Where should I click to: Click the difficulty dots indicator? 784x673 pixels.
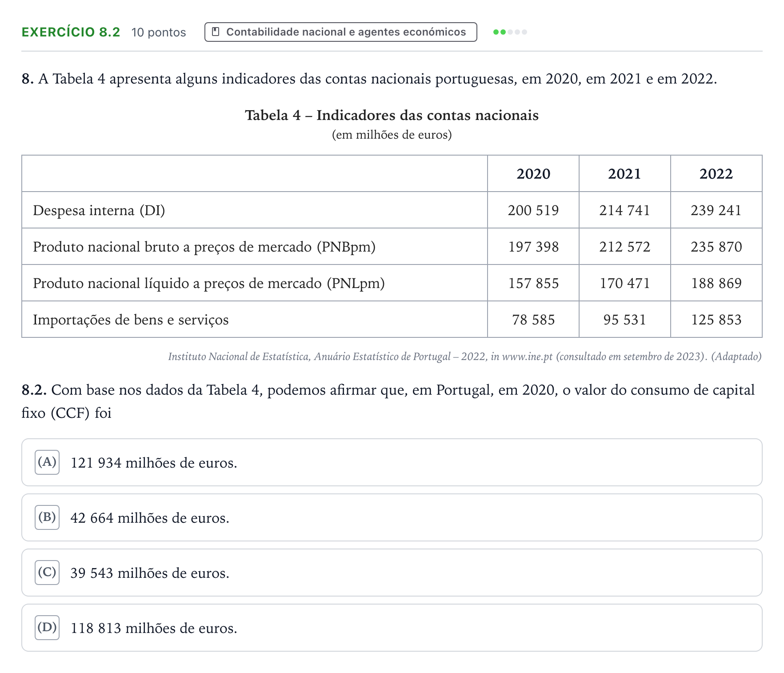pos(510,32)
